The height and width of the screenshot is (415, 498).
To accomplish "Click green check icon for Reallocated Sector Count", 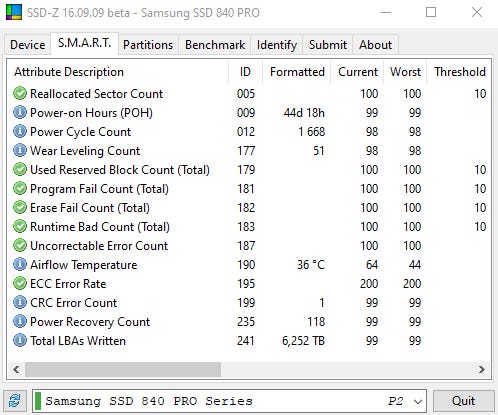I will (20, 93).
